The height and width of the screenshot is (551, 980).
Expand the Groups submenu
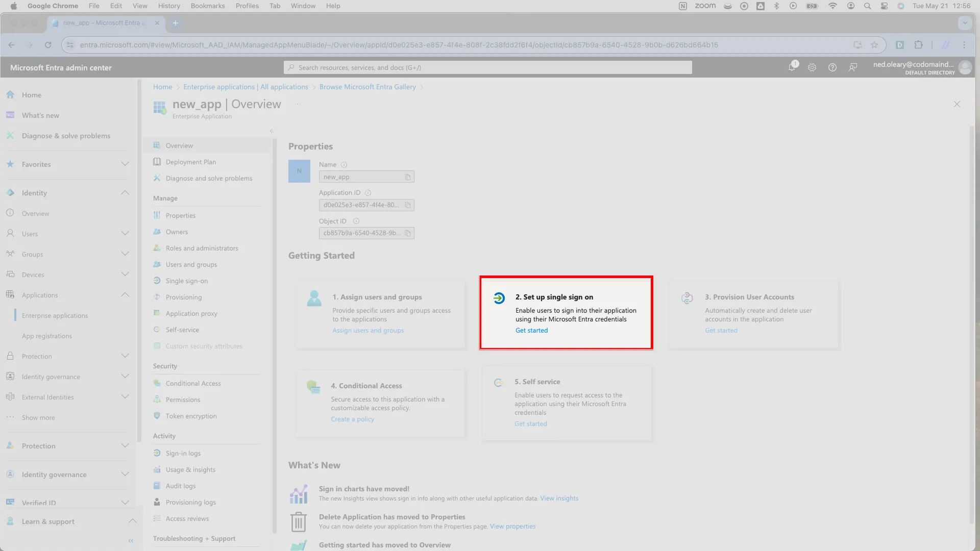click(x=125, y=254)
